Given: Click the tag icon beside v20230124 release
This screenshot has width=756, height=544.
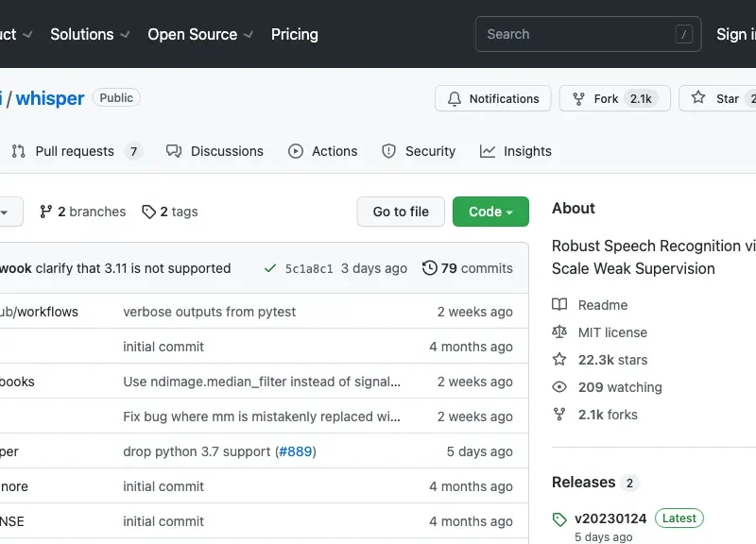Looking at the screenshot, I should pos(559,519).
